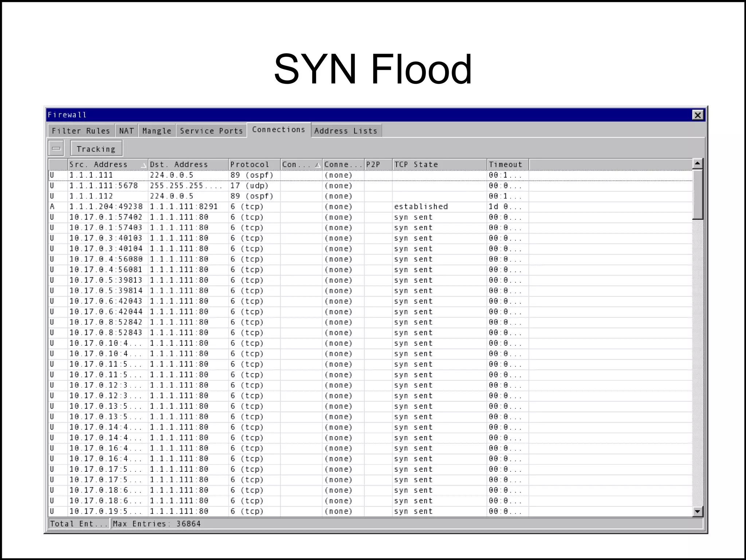Screen dimensions: 746x560
Task: Select the row with source 1.1.1.111
Action: [x=370, y=175]
